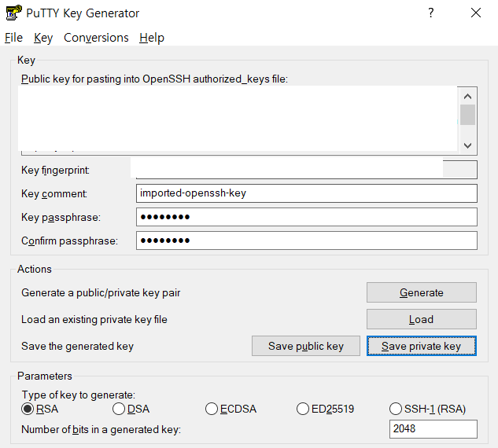Click 'Type of key to generate:' label

(x=78, y=395)
